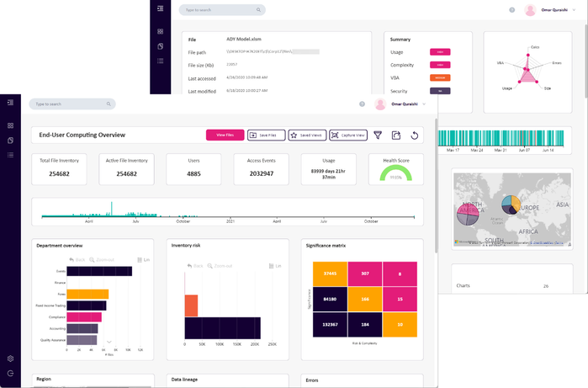588x388 pixels.
Task: Toggle Lin scale on Inventory risk chart
Action: [x=275, y=266]
